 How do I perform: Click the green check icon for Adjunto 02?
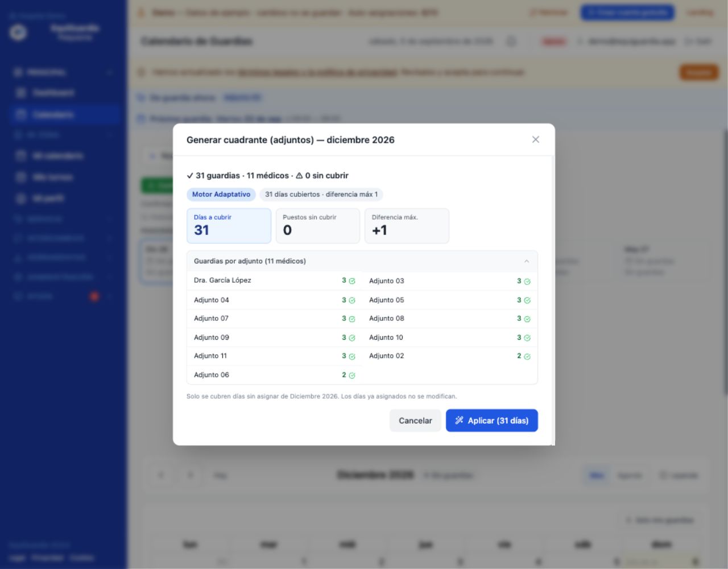[x=527, y=357]
